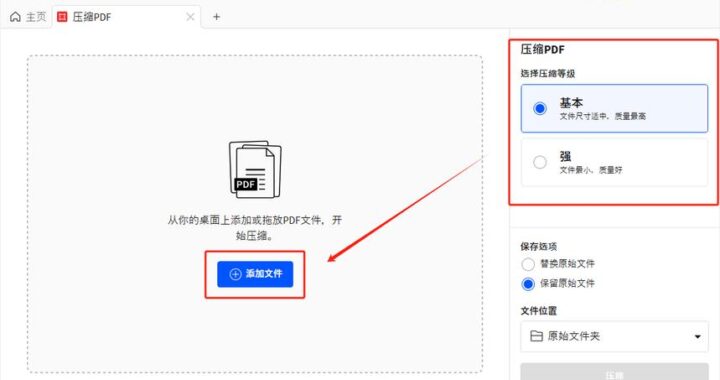The image size is (720, 380).
Task: Close the 压缩PDF tab
Action: click(x=190, y=17)
